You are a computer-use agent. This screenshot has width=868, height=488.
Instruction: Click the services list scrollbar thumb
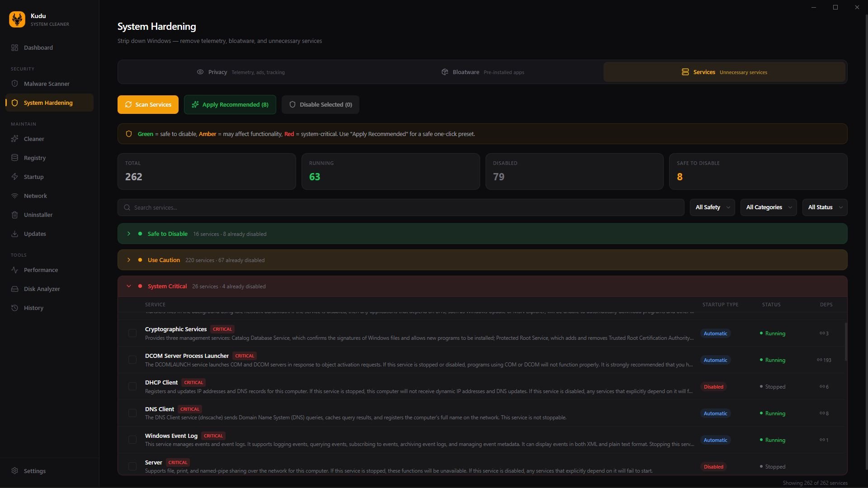[845, 342]
